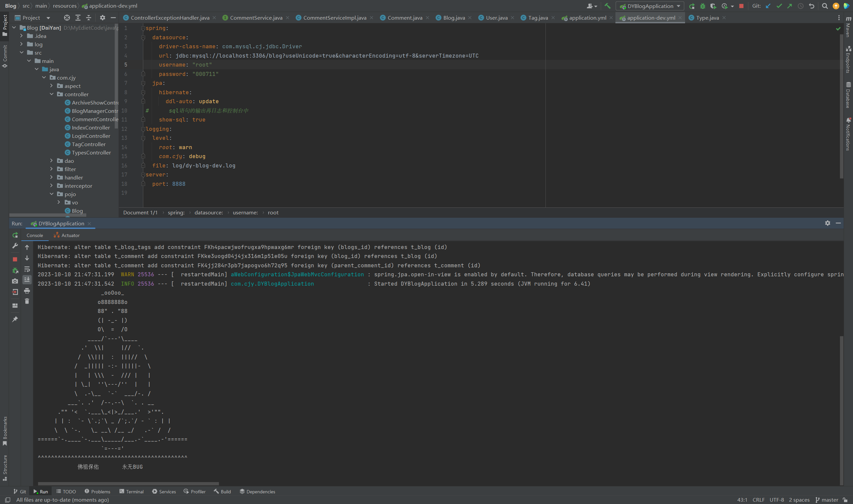Stop the running application in the top toolbar
This screenshot has height=504, width=853.
[x=741, y=6]
